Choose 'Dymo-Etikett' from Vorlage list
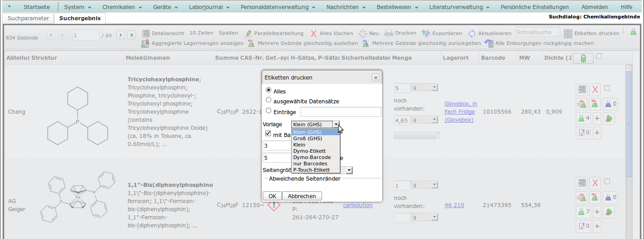The image size is (644, 239). coord(309,151)
